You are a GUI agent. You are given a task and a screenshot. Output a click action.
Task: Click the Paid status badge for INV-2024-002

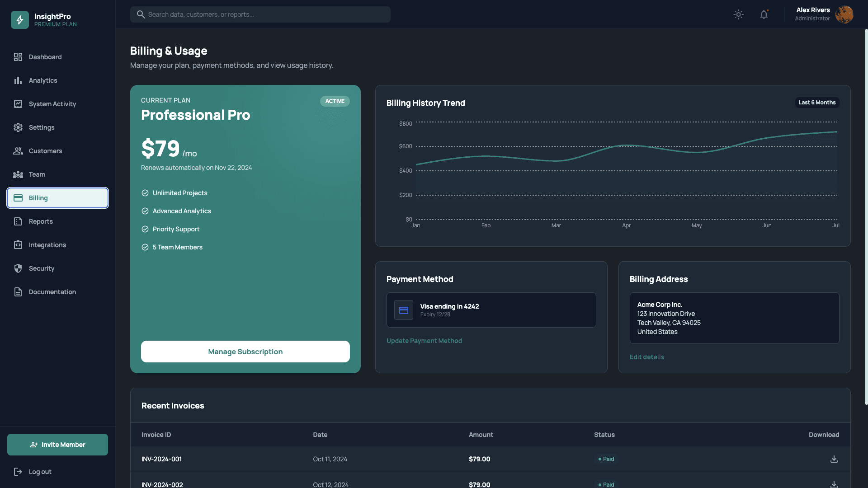pyautogui.click(x=606, y=484)
